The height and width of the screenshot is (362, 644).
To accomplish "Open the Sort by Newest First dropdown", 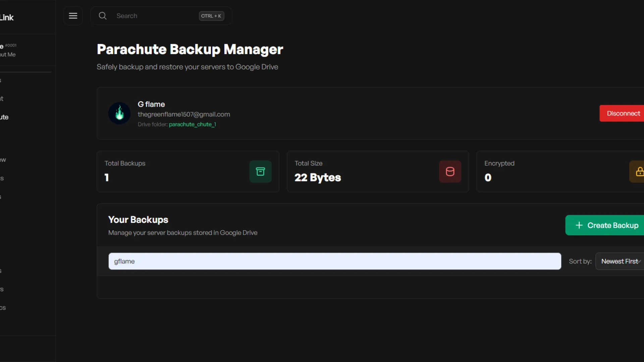I will click(x=619, y=261).
